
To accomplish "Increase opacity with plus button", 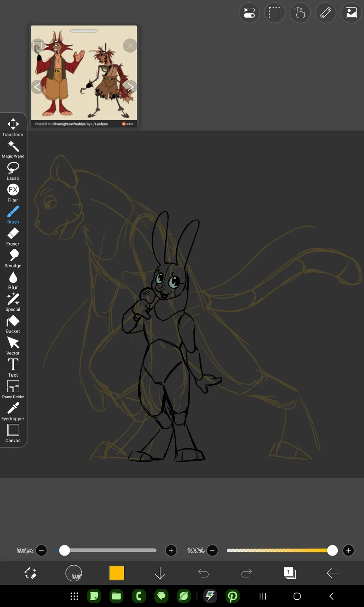I will pos(348,550).
